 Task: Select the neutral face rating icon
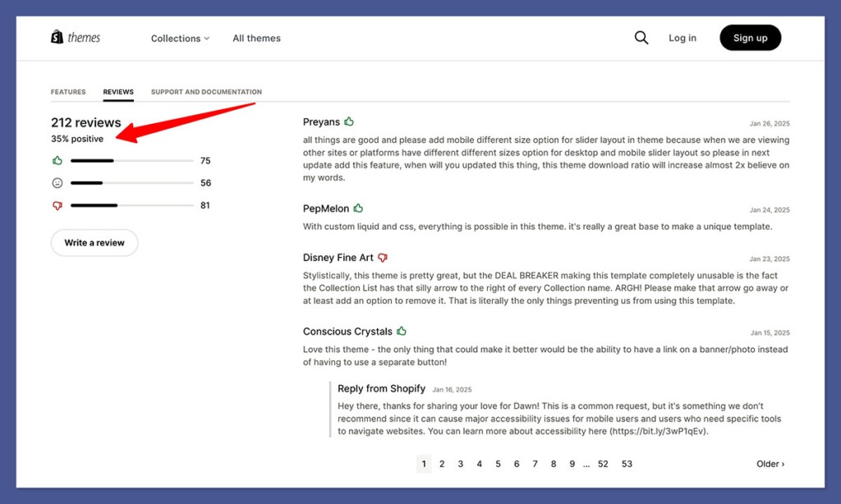pos(57,182)
